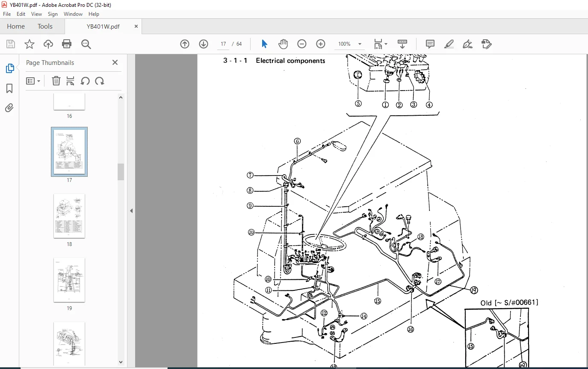Viewport: 588px width, 369px height.
Task: Switch to the Tools tab
Action: click(45, 26)
